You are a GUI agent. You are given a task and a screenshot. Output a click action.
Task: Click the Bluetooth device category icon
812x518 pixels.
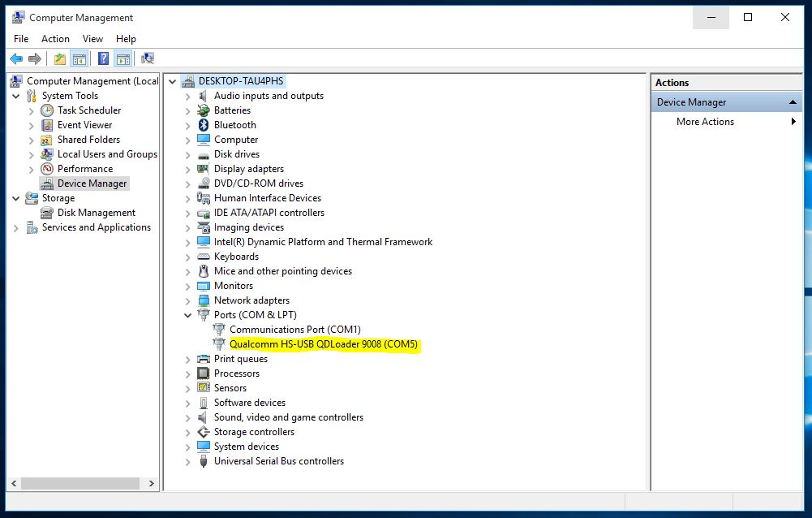(x=204, y=125)
